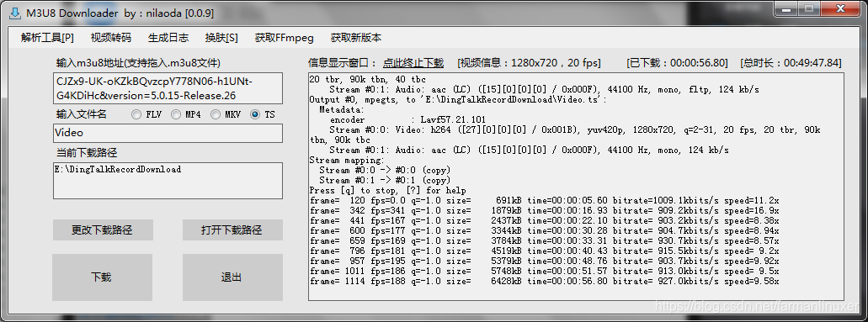The width and height of the screenshot is (868, 322).
Task: Click the 输入m3u8地址 label
Action: coord(138,62)
